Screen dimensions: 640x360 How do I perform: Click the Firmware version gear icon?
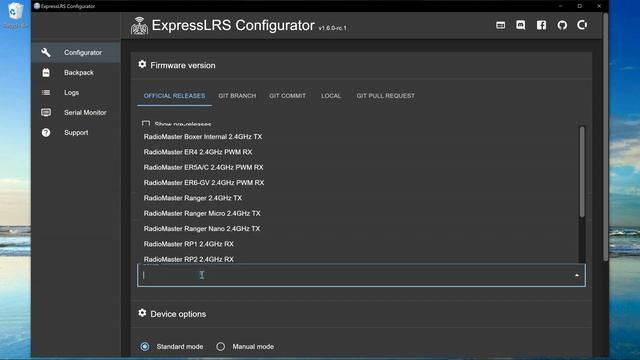tap(142, 64)
